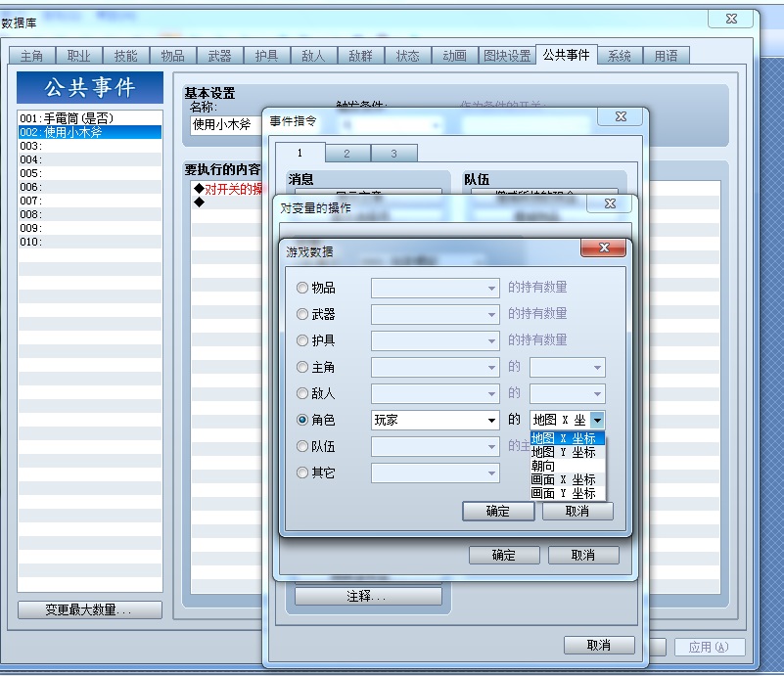Open the 系统 database tab
Viewport: 784px width, 676px height.
pyautogui.click(x=619, y=56)
